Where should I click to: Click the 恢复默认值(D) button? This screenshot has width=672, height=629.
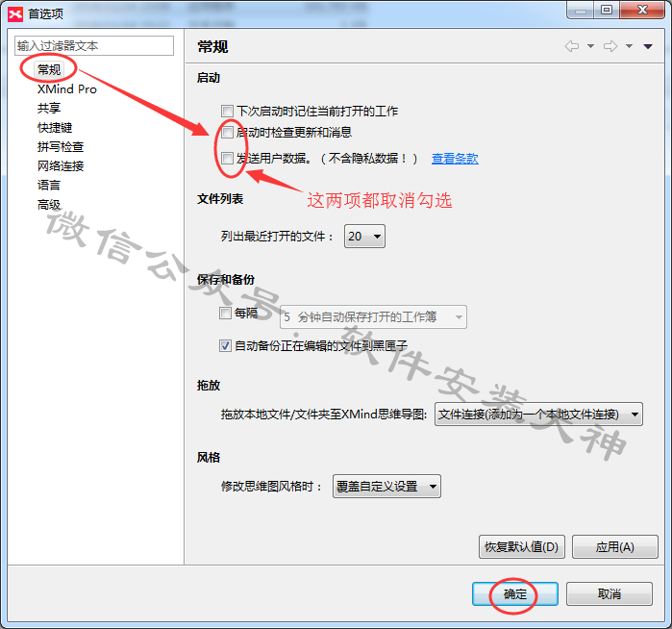522,546
